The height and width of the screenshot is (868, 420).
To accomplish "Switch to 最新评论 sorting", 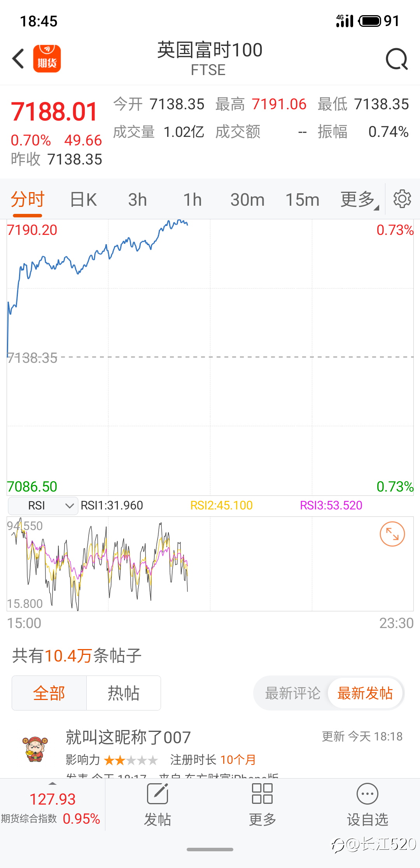I will pos(292,693).
